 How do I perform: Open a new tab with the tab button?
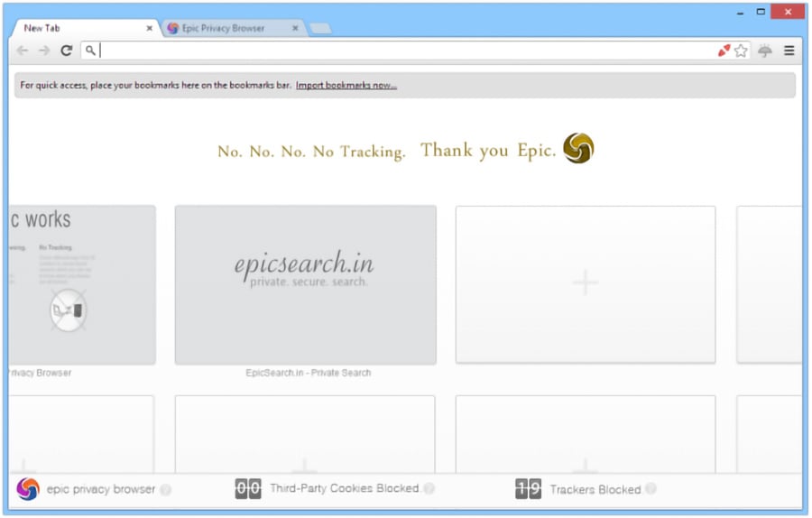[320, 29]
